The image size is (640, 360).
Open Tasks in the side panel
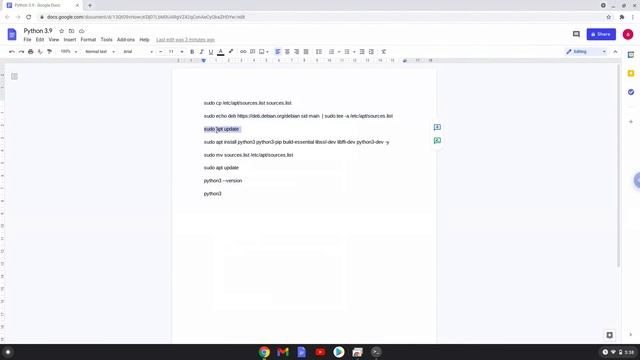pyautogui.click(x=631, y=92)
